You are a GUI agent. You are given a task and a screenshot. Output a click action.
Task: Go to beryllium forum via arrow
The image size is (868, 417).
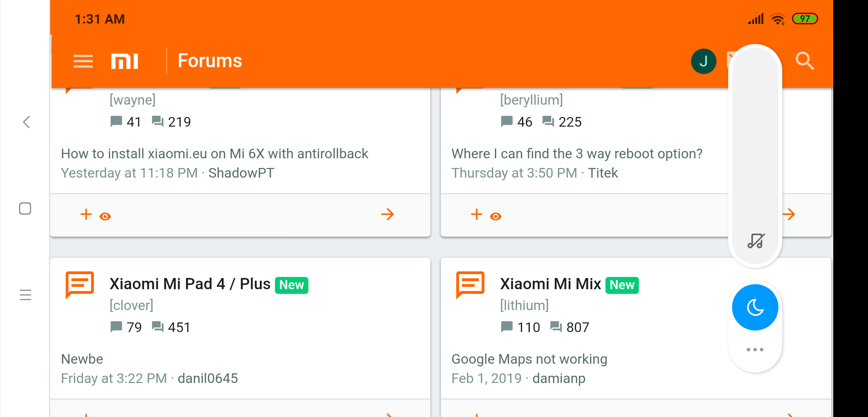789,214
